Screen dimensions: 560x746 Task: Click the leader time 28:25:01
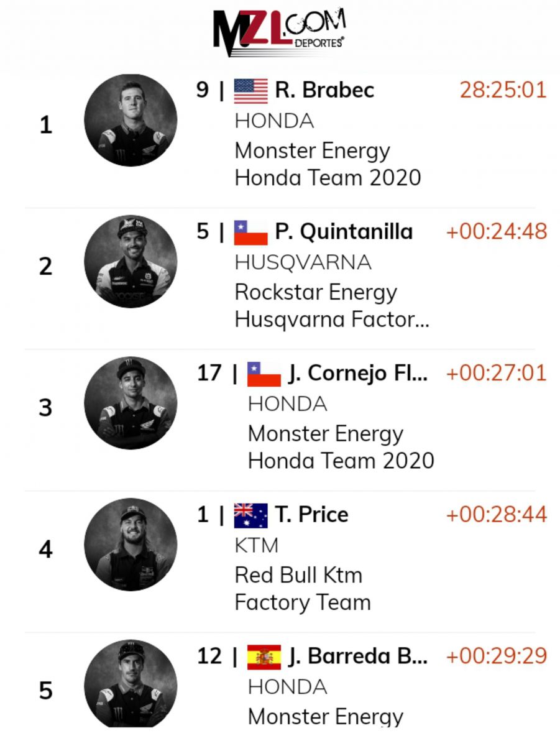[503, 90]
